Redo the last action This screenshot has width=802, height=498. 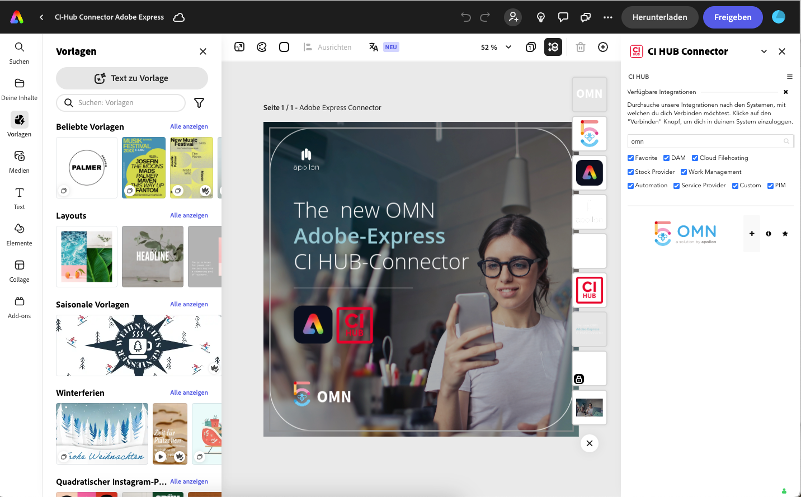coord(485,17)
